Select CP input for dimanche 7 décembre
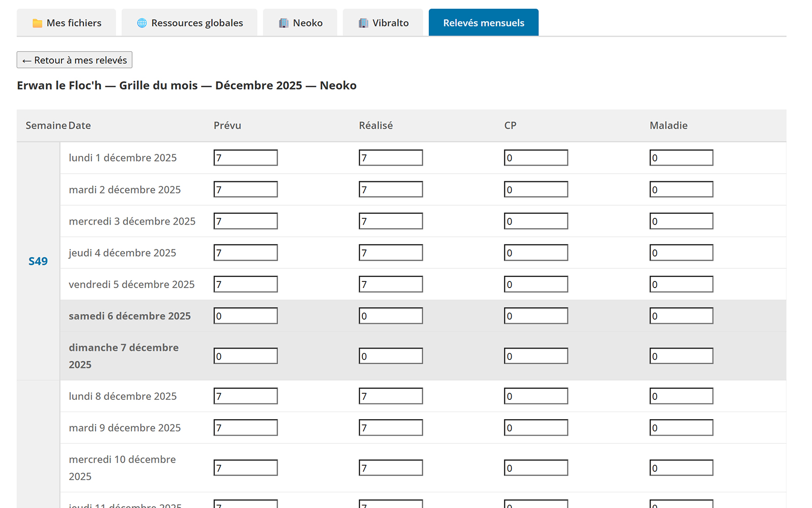812x508 pixels. [536, 356]
